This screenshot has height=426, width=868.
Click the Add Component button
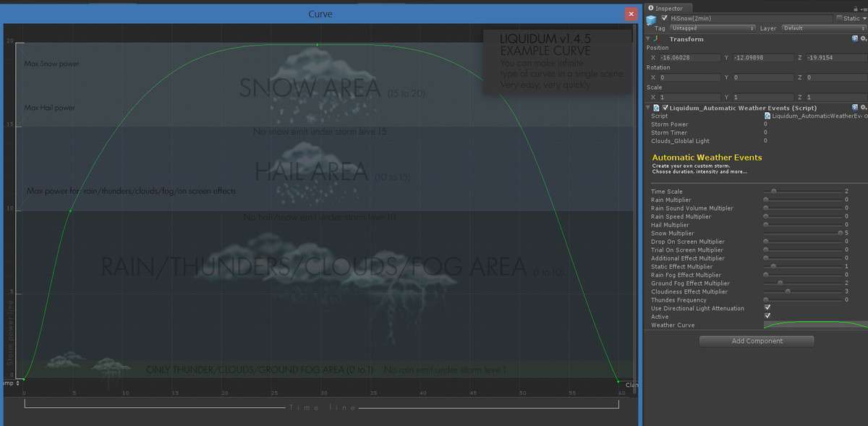tap(757, 341)
